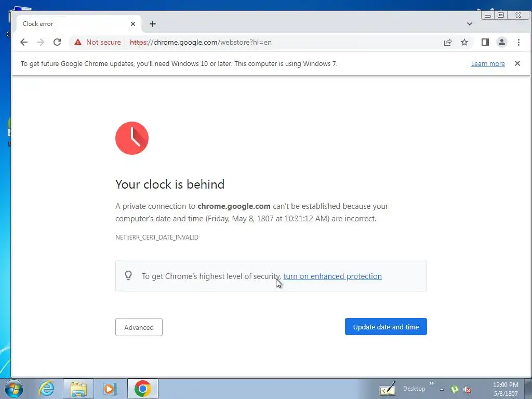Dismiss the Windows 7 update infobar
The height and width of the screenshot is (399, 532).
[517, 63]
